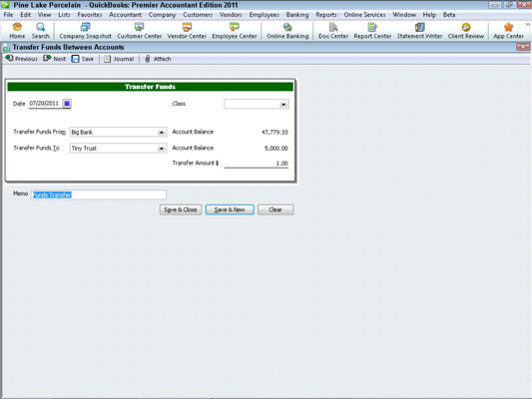Open the Banking menu
This screenshot has height=399, width=532.
click(x=297, y=15)
